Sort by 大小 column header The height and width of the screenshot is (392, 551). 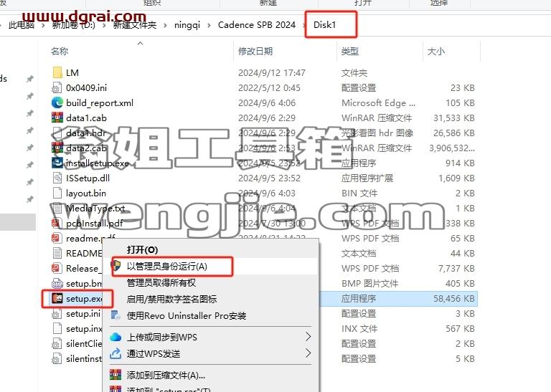point(435,51)
